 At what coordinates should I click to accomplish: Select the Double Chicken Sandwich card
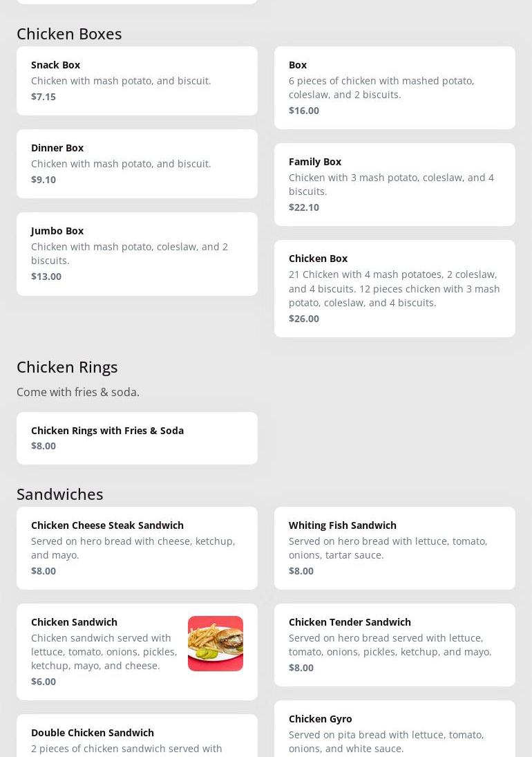(137, 737)
